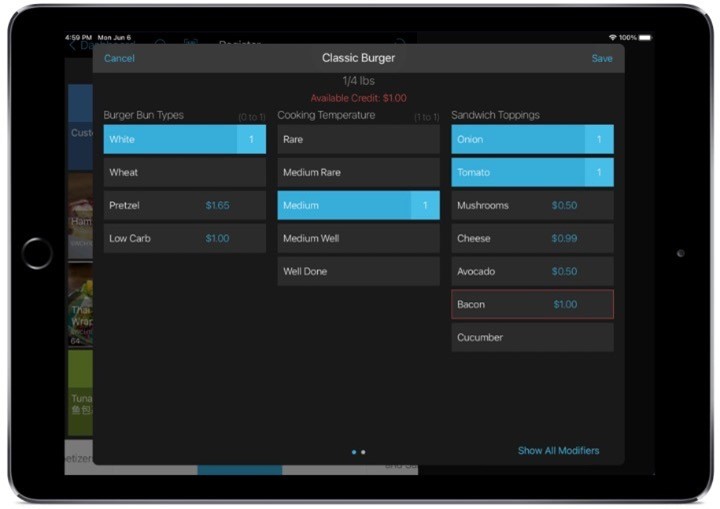
Task: Open the Show All Modifiers link
Action: (558, 451)
